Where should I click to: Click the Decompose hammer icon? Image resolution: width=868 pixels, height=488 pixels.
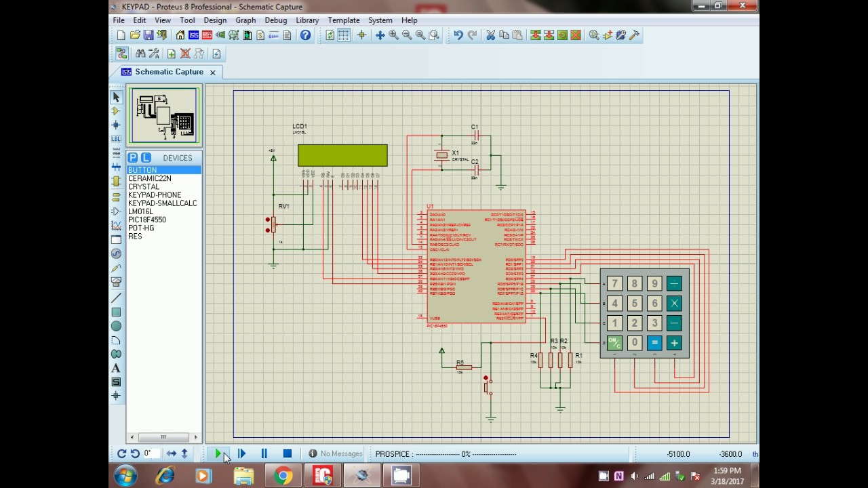[635, 35]
